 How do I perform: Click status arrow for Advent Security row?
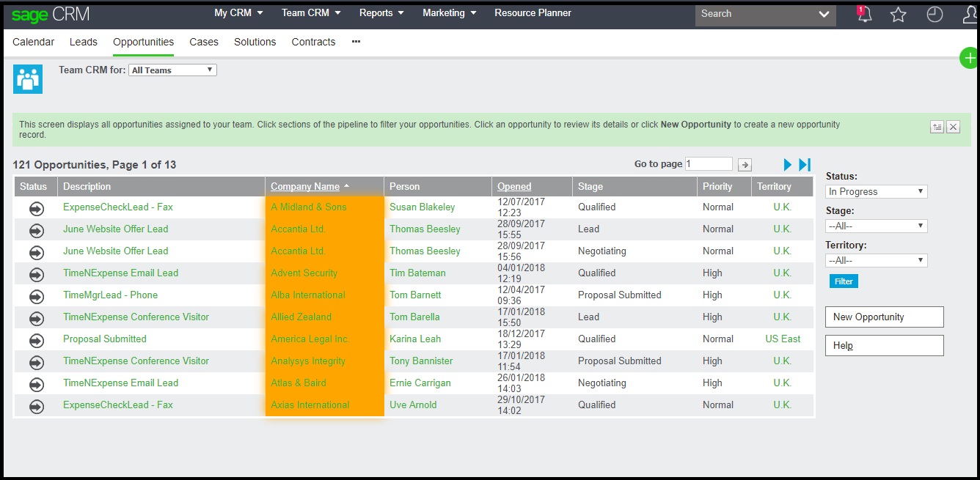click(36, 274)
